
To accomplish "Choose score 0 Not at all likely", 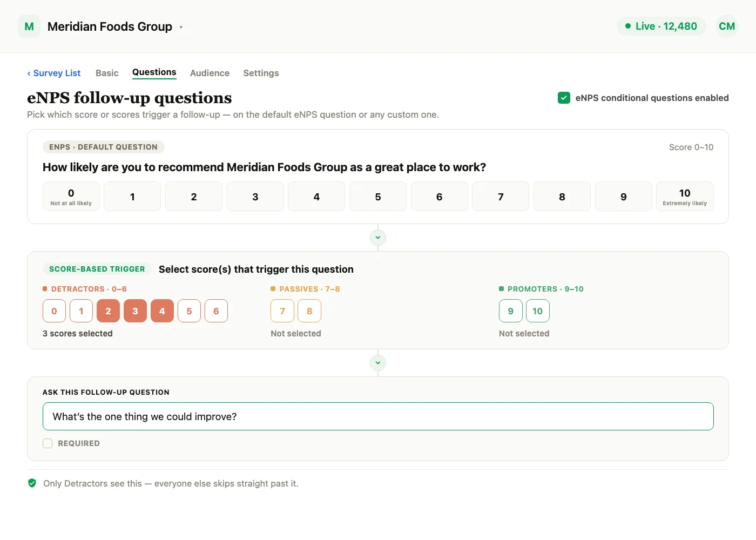I will tap(71, 197).
